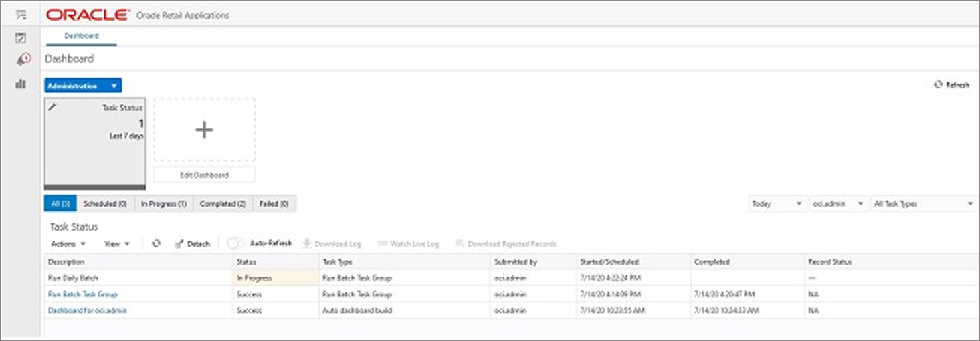Click the Edit Dashboard button
The height and width of the screenshot is (341, 980).
(x=204, y=175)
